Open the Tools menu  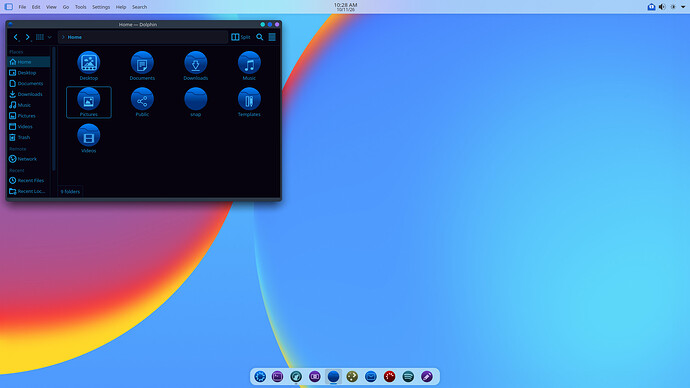(81, 7)
